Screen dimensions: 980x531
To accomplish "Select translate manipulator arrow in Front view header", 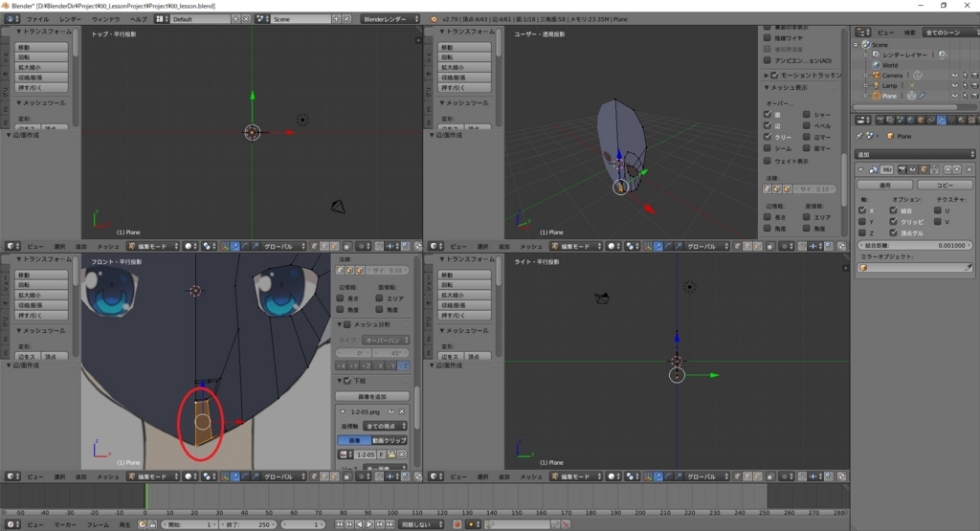I will point(235,476).
